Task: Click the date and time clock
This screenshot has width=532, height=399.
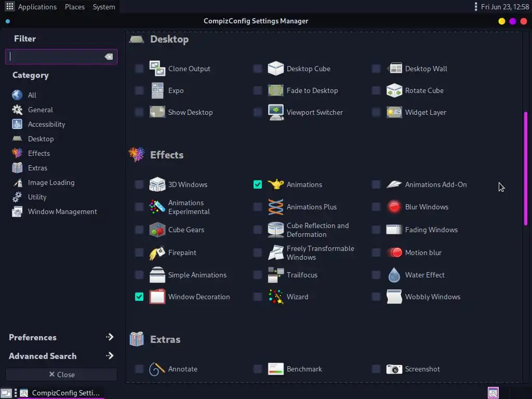Action: 505,7
